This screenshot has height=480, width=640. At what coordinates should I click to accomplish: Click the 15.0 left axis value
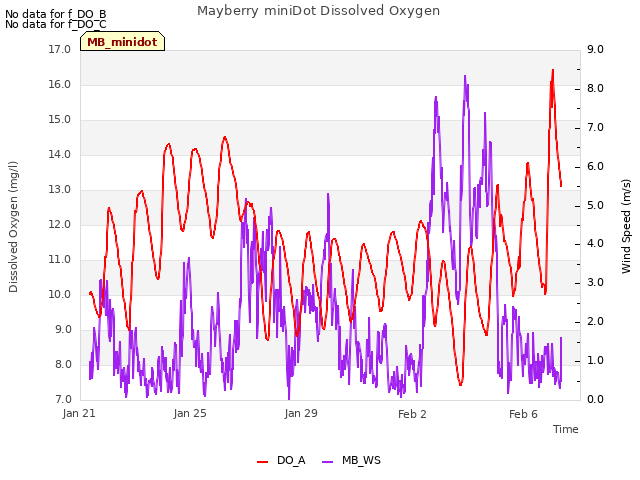coord(60,120)
